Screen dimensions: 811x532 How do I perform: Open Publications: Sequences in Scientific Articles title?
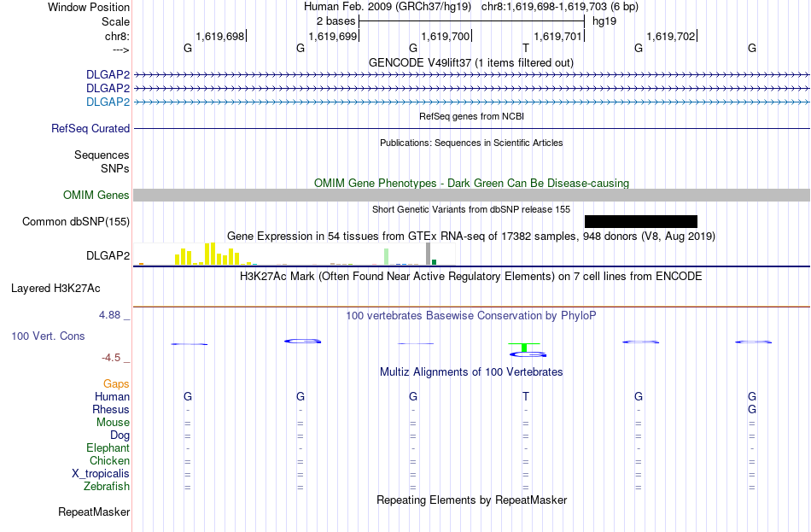[471, 143]
